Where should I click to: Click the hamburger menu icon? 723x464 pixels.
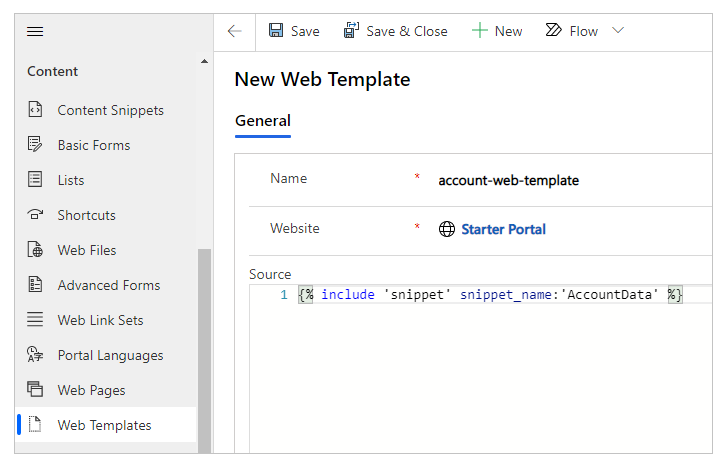tap(35, 31)
